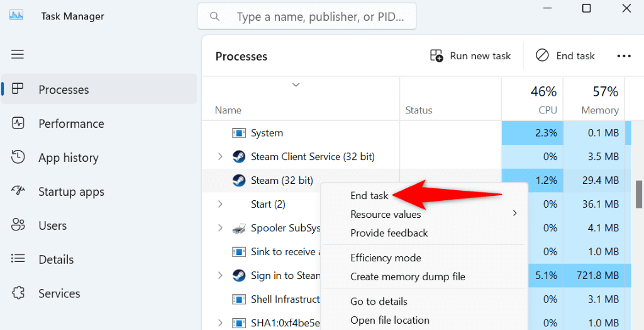Select Efficiency mode in context menu
The width and height of the screenshot is (644, 330).
point(386,258)
